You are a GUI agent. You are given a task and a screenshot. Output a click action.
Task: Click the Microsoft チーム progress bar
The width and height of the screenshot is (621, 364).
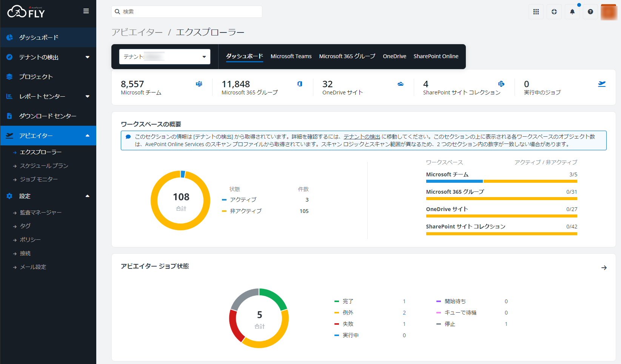coord(501,181)
